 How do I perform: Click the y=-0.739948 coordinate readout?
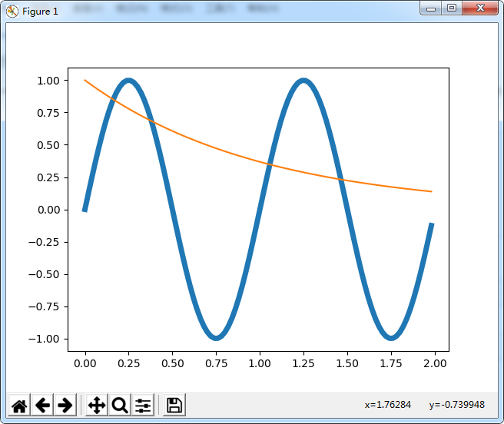click(456, 405)
